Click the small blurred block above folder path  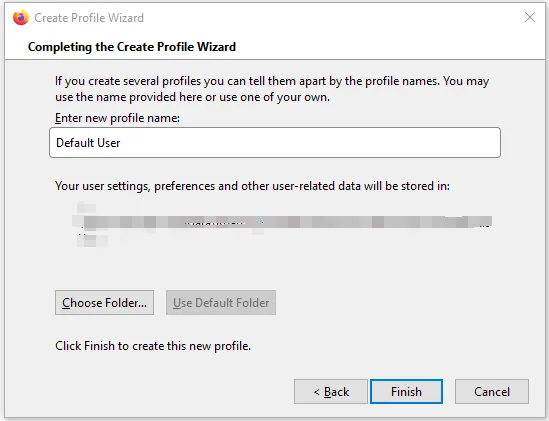pyautogui.click(x=86, y=207)
